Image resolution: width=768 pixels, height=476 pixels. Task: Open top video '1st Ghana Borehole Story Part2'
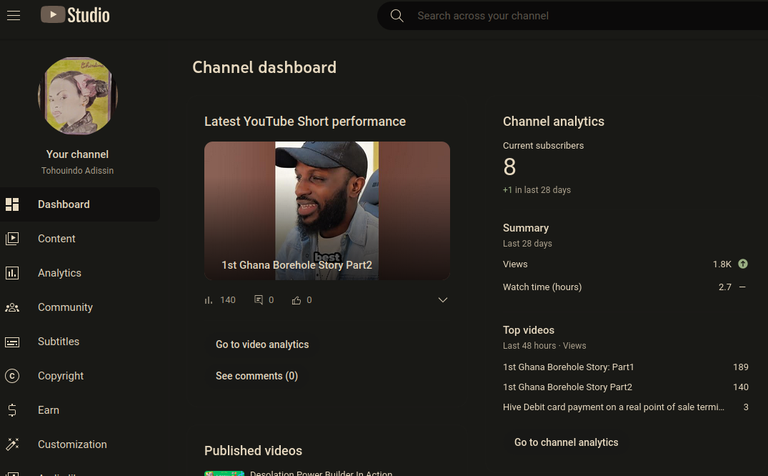click(567, 387)
